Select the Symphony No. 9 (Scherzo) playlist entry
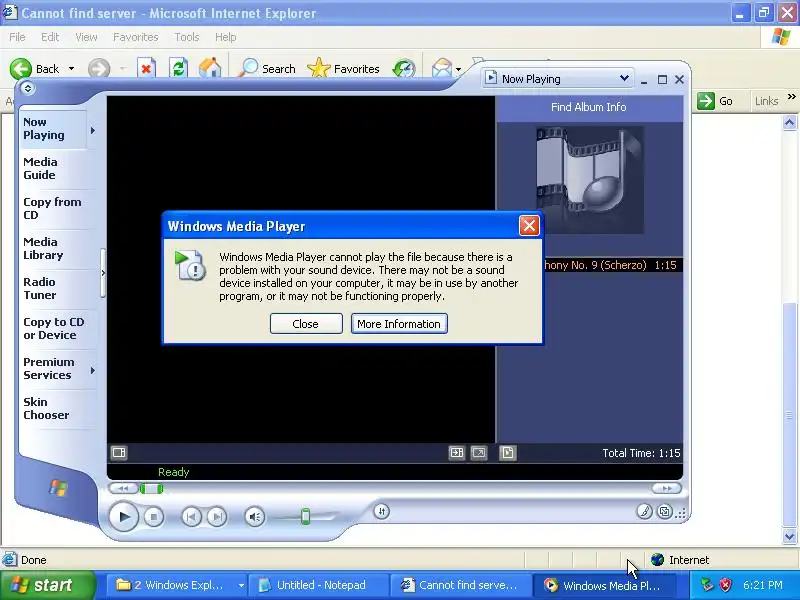800x600 pixels. [x=612, y=265]
